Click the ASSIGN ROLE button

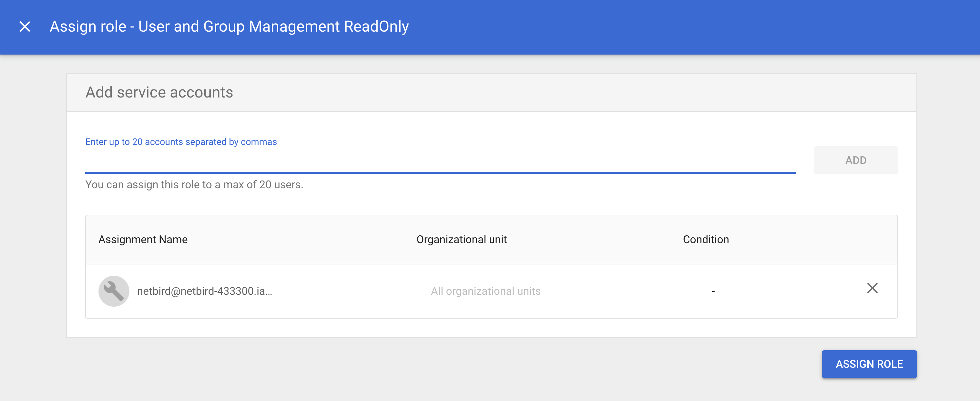click(869, 364)
